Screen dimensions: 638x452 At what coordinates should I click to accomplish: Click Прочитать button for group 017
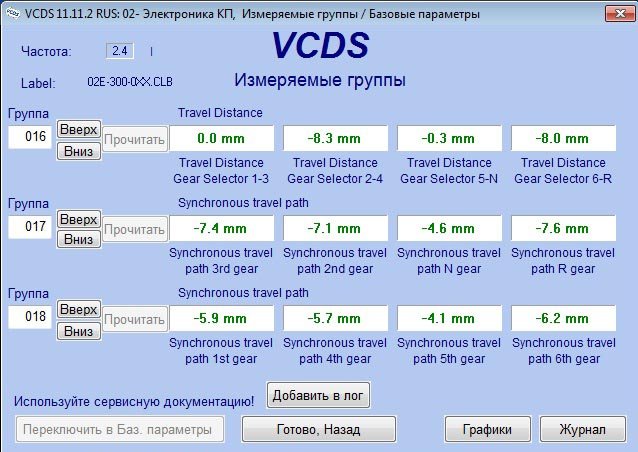point(135,229)
